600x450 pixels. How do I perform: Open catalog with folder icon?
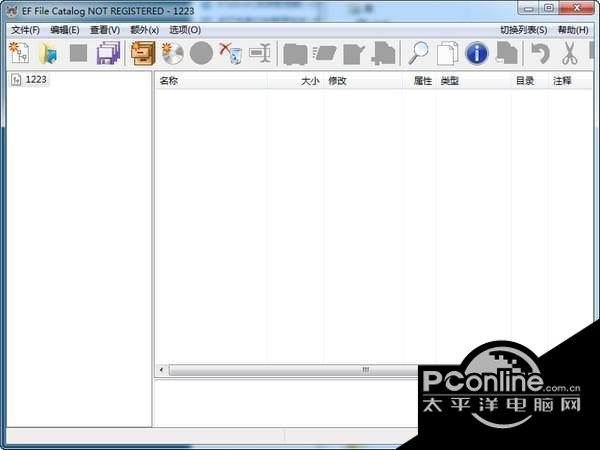tap(49, 53)
